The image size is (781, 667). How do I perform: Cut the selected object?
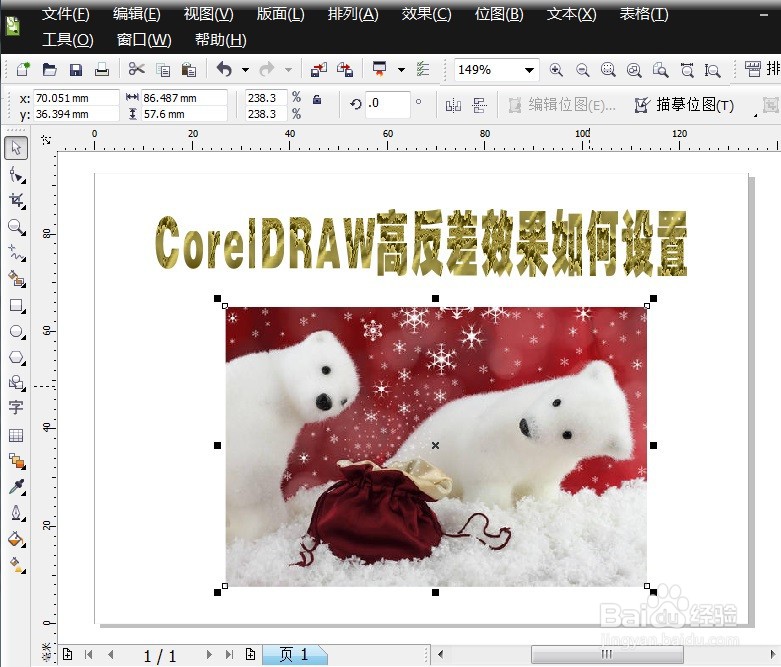pos(136,69)
